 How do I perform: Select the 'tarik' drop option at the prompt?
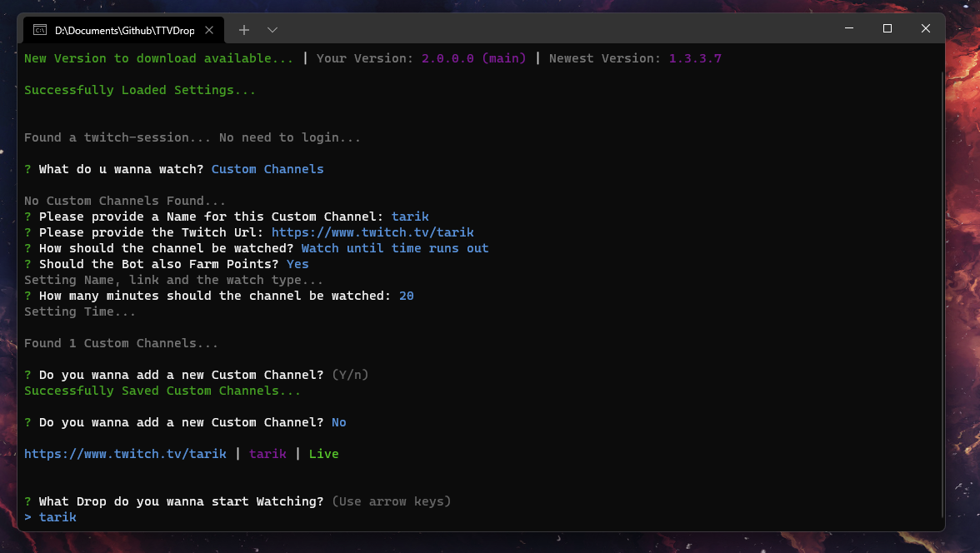(x=57, y=517)
